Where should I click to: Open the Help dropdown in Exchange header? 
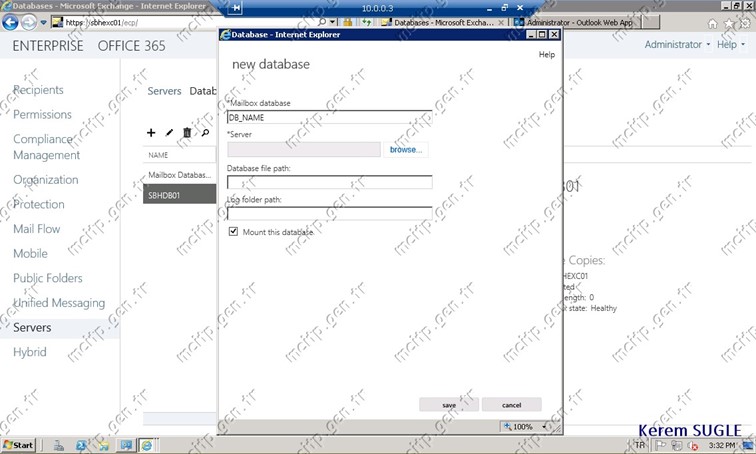click(730, 44)
